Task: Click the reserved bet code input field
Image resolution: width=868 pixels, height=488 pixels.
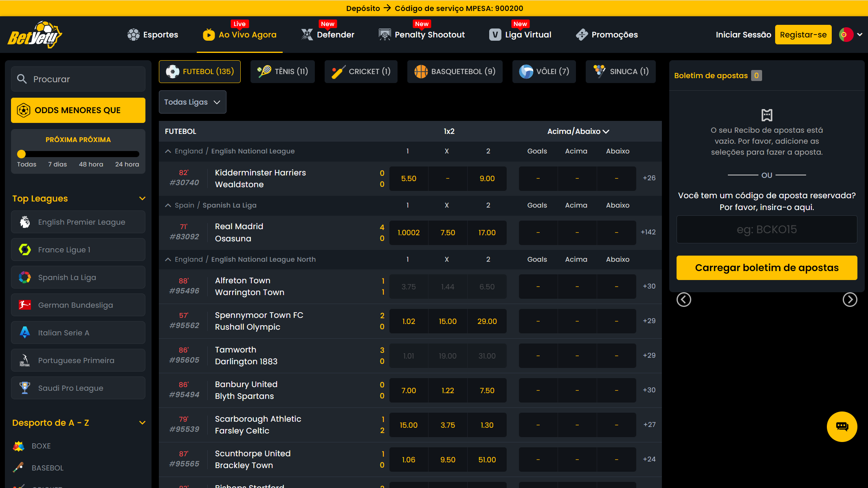Action: point(767,230)
